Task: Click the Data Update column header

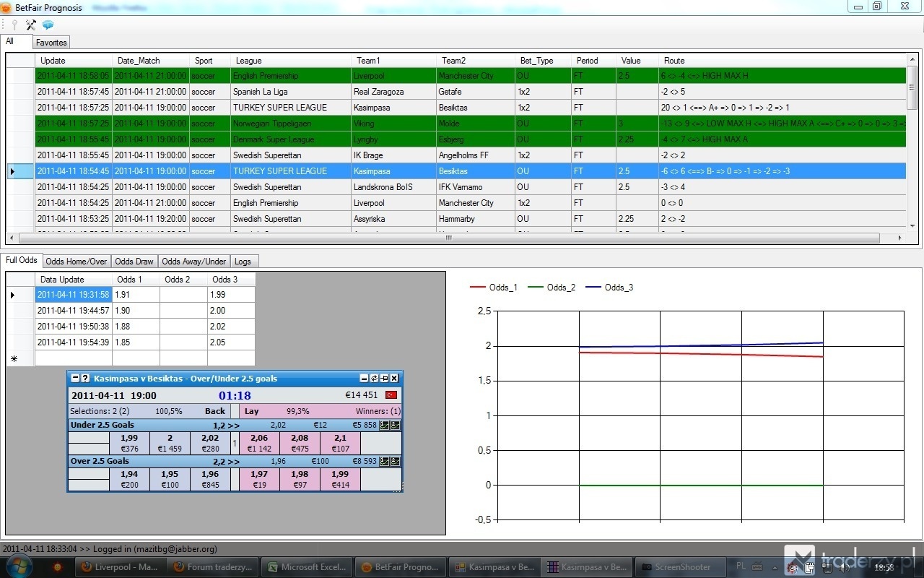Action: (74, 280)
